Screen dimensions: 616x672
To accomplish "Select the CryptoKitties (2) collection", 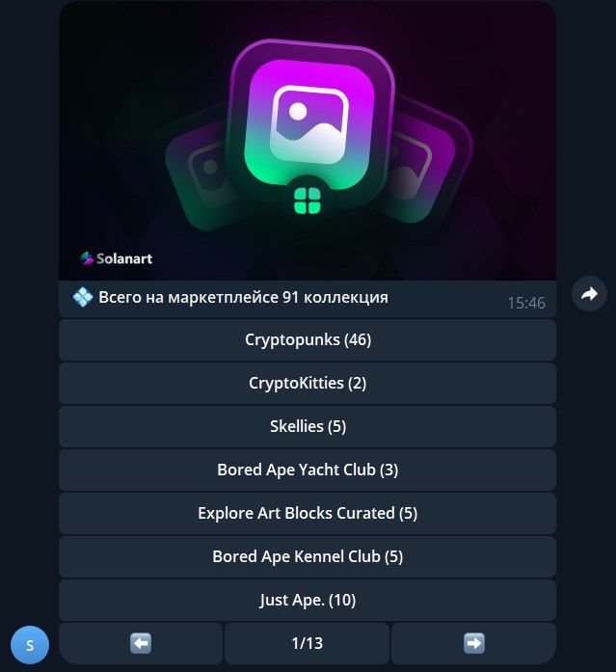I will (x=308, y=383).
